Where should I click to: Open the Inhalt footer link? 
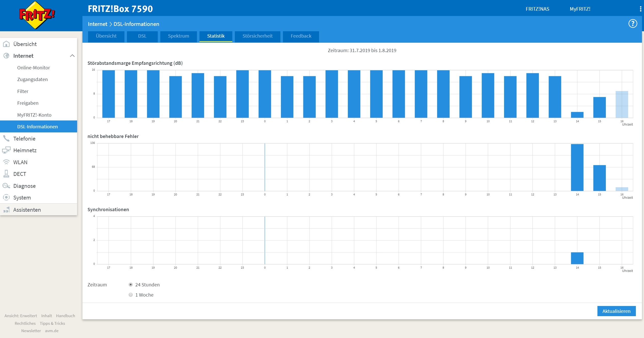pos(47,316)
